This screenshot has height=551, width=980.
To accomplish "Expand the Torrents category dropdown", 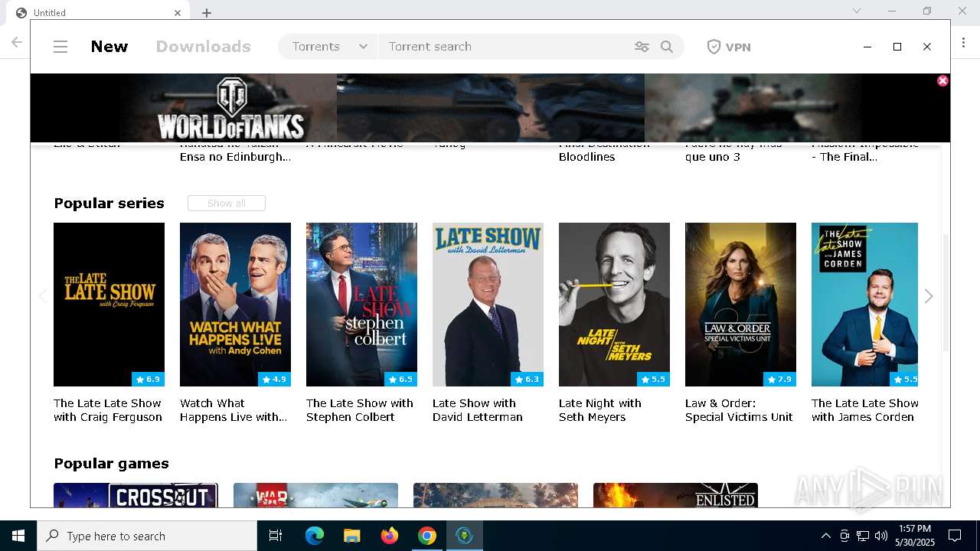I will coord(329,47).
